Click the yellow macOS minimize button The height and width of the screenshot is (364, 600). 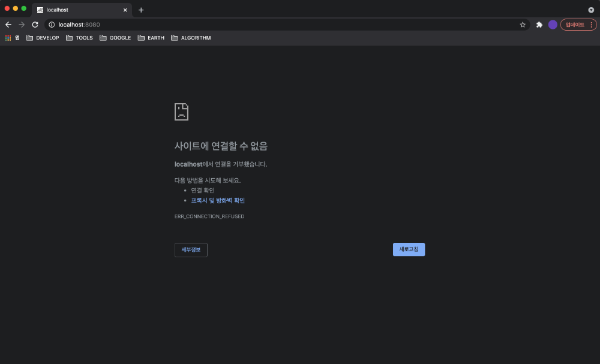pos(16,8)
